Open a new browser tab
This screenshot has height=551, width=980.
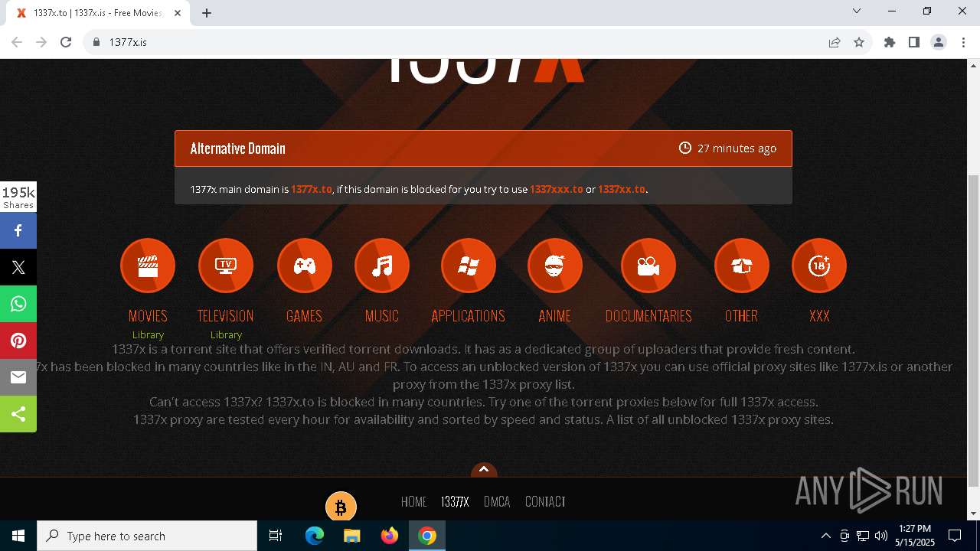click(207, 13)
